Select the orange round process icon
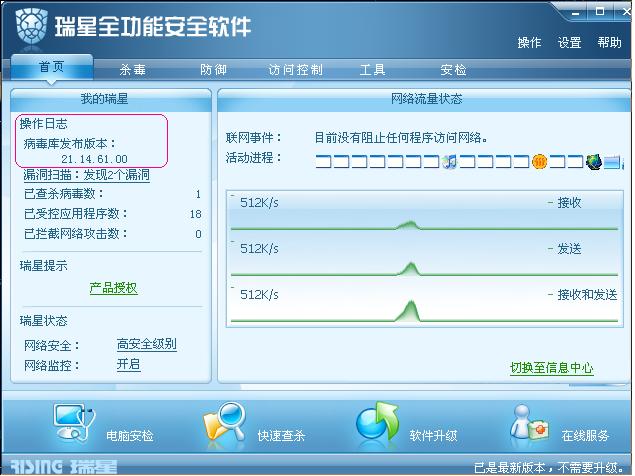The width and height of the screenshot is (635, 476). point(539,162)
